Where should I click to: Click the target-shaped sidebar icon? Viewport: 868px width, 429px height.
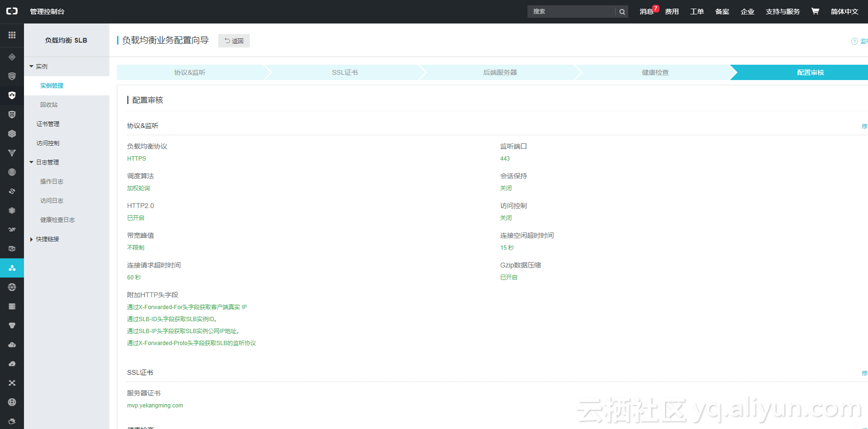pos(12,57)
